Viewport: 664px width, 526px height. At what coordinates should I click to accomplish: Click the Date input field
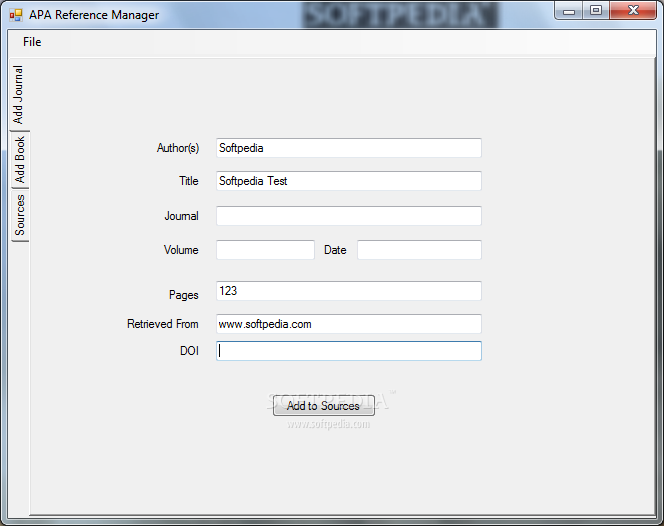coord(419,250)
